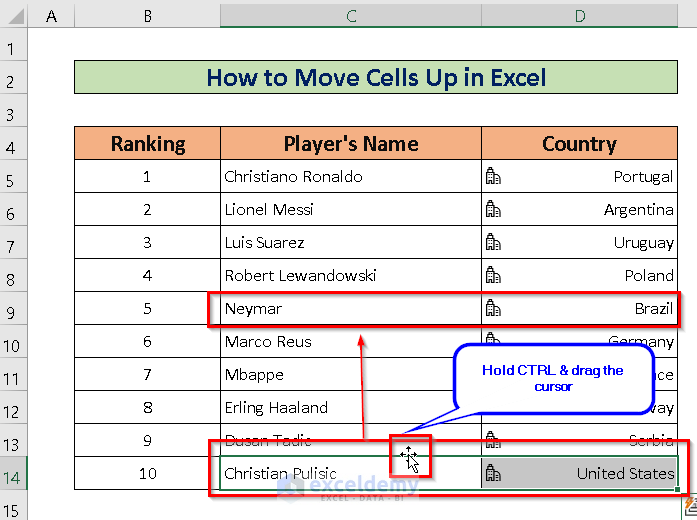This screenshot has width=697, height=520.
Task: Select row 4 header
Action: pyautogui.click(x=13, y=143)
